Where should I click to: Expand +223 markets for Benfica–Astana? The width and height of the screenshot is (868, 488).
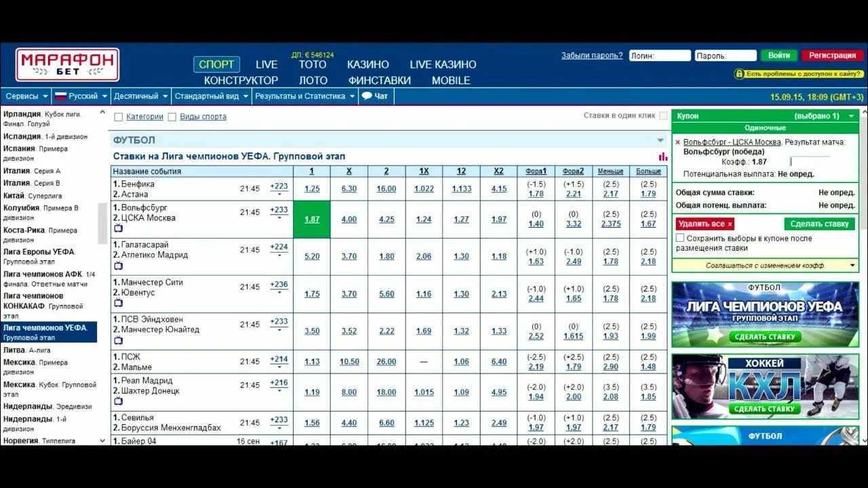coord(279,189)
